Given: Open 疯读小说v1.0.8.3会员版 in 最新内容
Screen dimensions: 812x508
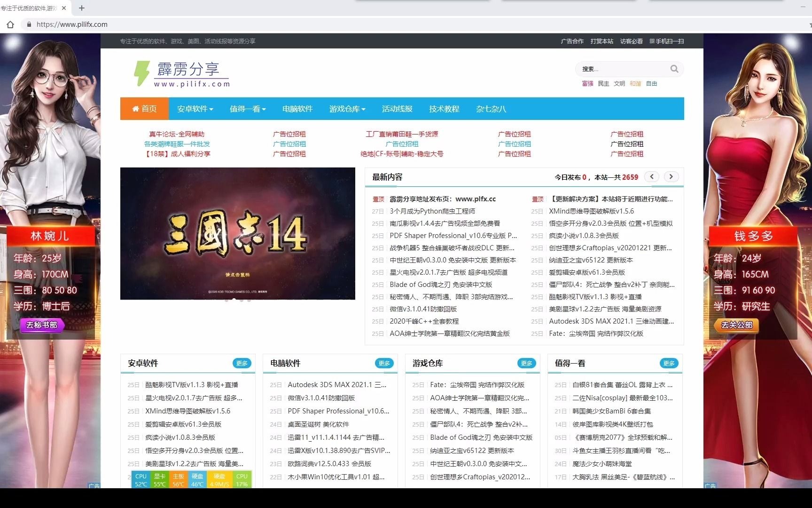Looking at the screenshot, I should pyautogui.click(x=584, y=236).
